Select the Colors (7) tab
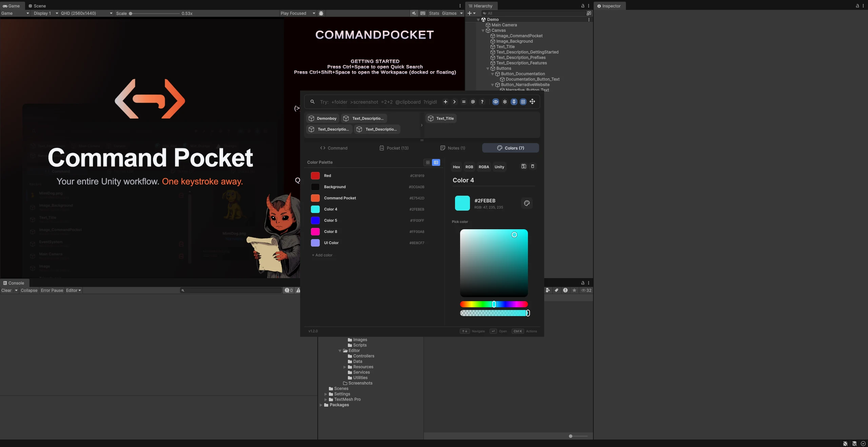868x447 pixels. pyautogui.click(x=511, y=148)
